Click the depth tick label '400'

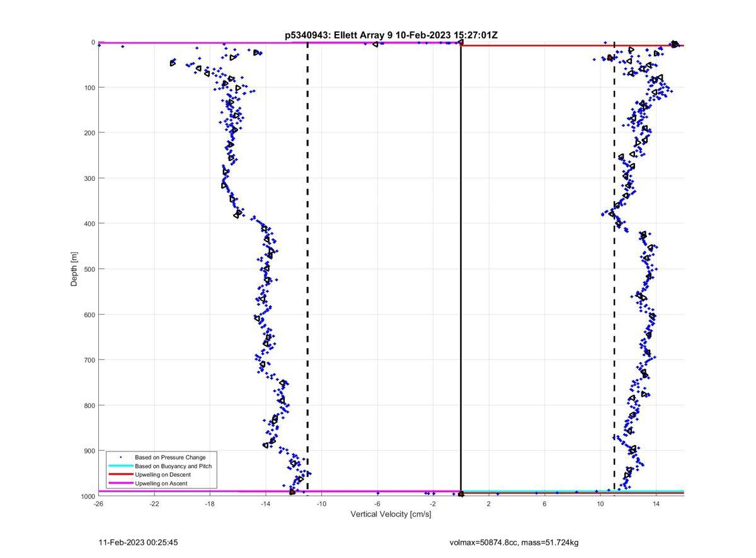pyautogui.click(x=89, y=224)
